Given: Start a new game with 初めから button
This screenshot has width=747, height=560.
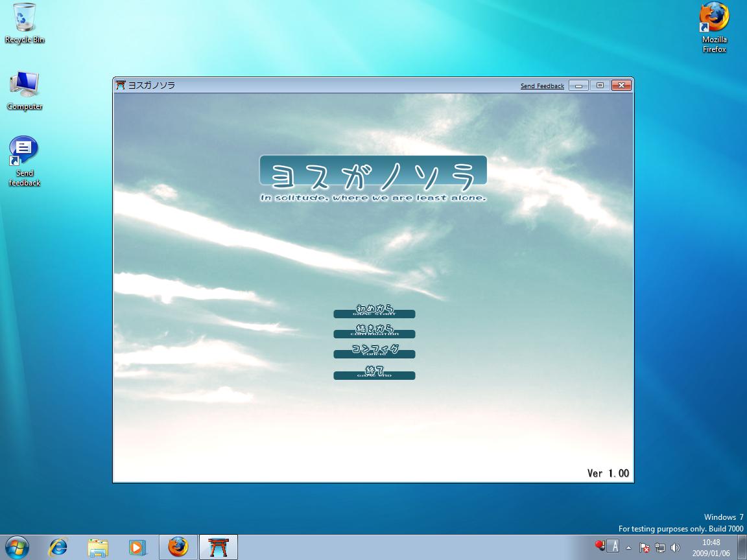Looking at the screenshot, I should click(374, 311).
